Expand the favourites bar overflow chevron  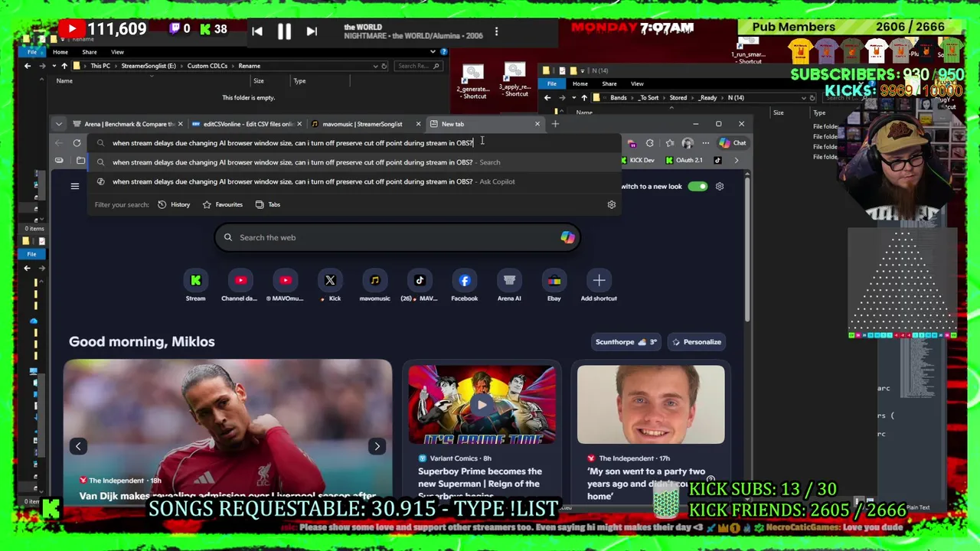[x=737, y=161]
